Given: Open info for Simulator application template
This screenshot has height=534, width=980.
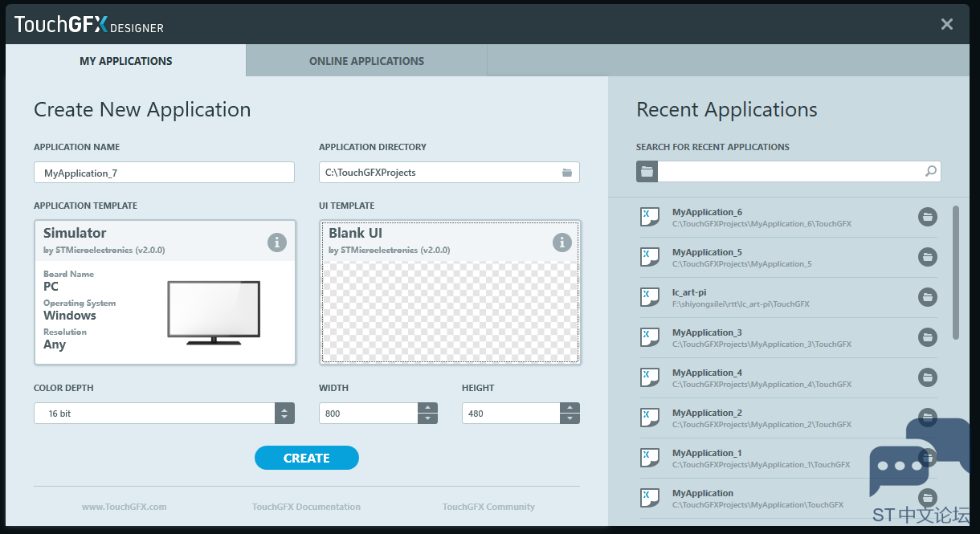Looking at the screenshot, I should pos(277,242).
